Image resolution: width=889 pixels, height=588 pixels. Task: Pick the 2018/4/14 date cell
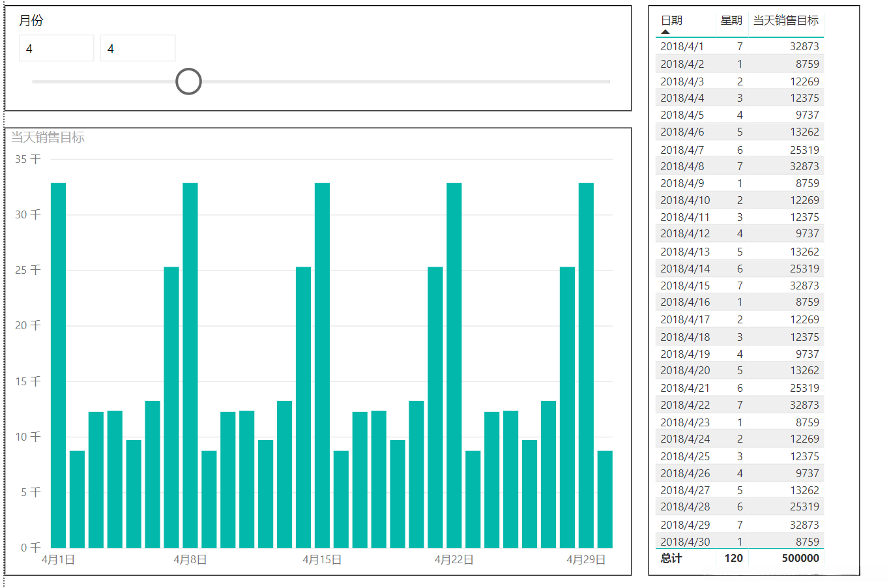tap(685, 269)
